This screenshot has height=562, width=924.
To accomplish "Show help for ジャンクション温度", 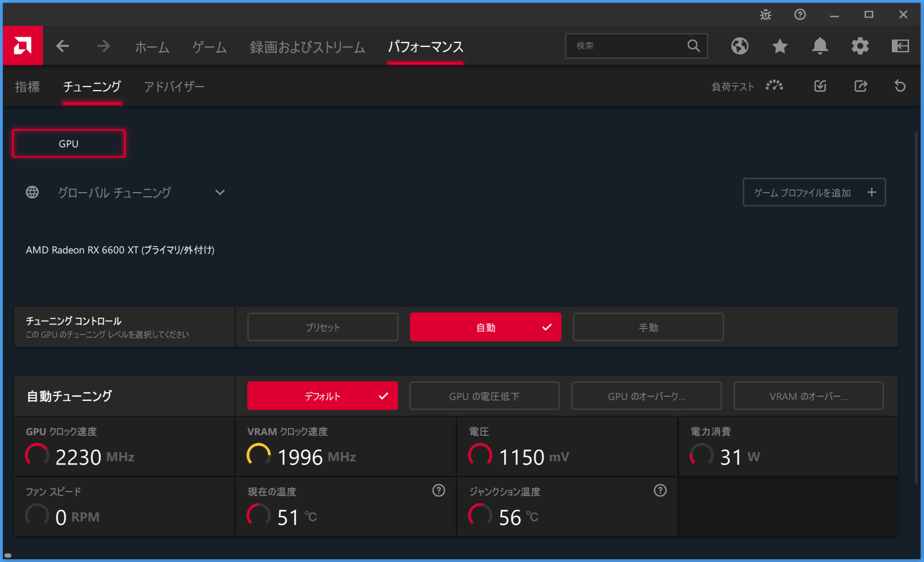I will 660,490.
